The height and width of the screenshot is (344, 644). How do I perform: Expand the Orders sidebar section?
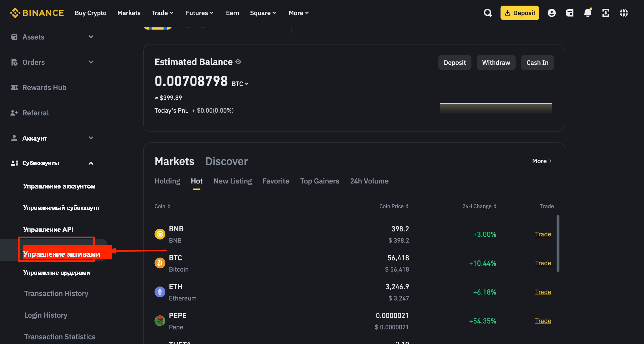coord(91,62)
